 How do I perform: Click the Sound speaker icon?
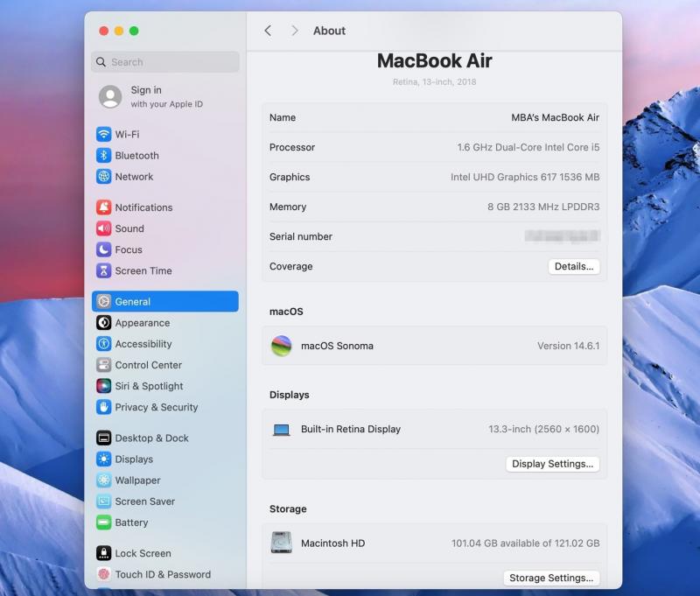[103, 228]
